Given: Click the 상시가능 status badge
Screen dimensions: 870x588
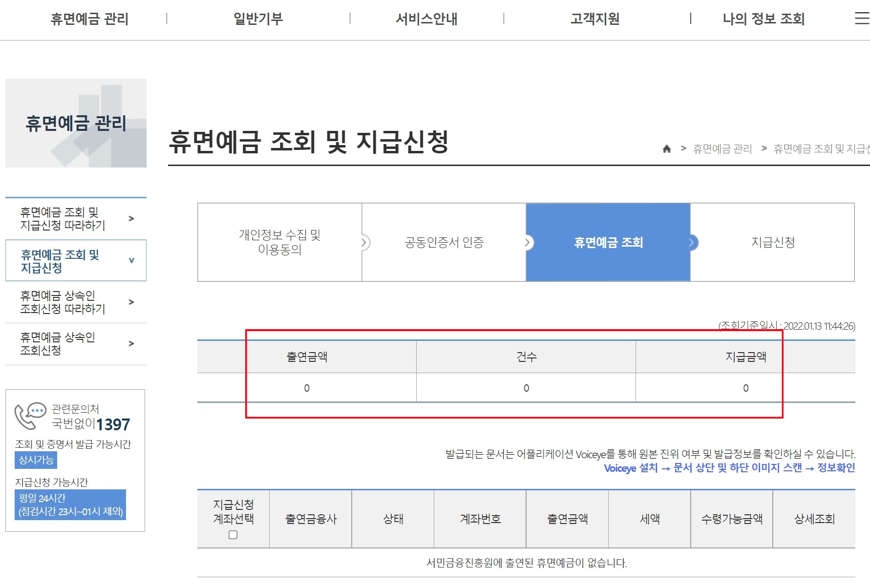Looking at the screenshot, I should click(35, 460).
